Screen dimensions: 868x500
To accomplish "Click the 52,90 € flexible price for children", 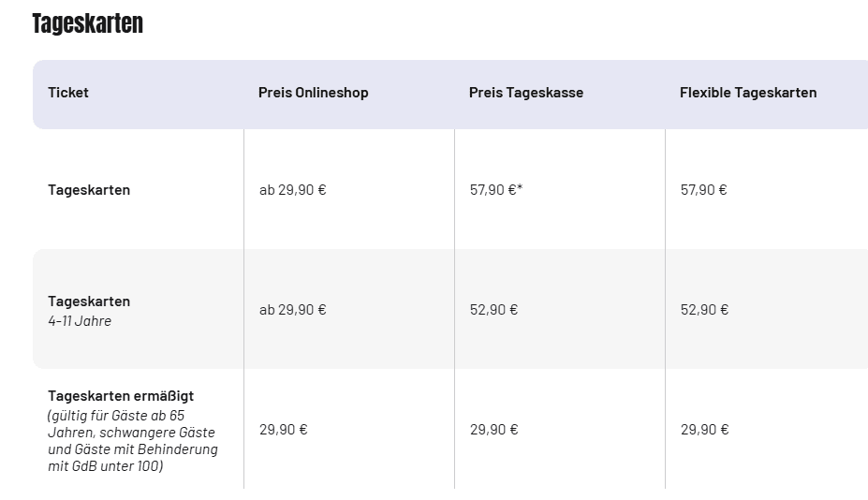I will tap(704, 310).
